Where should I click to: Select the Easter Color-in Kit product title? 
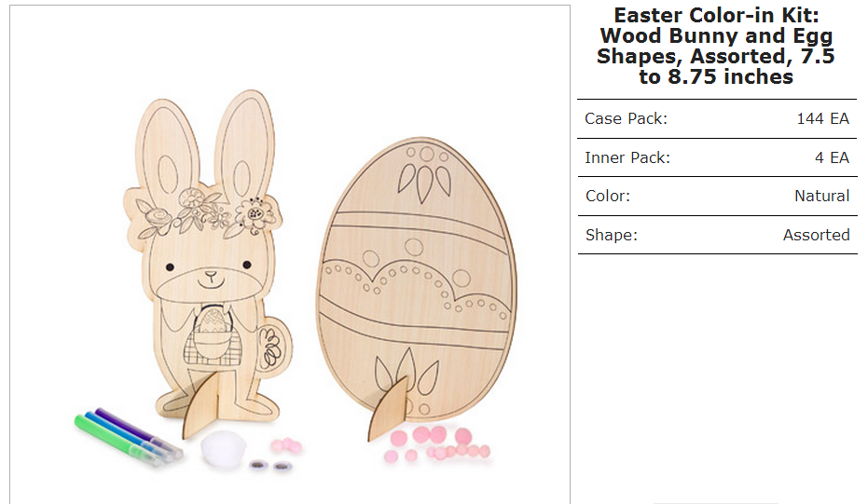716,46
